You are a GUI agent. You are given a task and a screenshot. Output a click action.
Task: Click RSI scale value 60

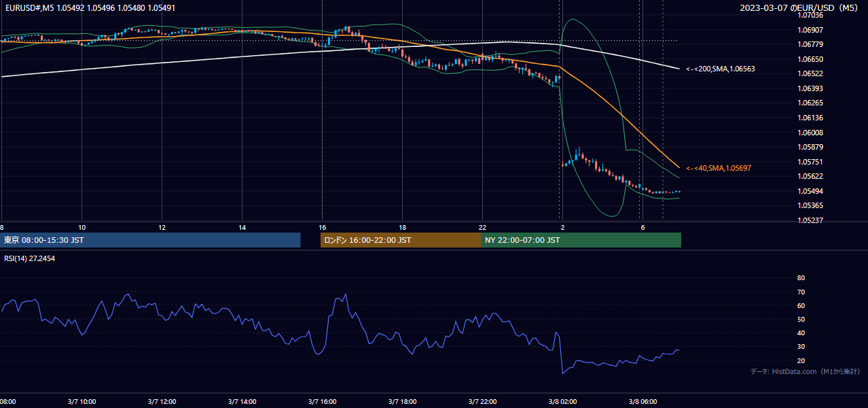point(801,305)
